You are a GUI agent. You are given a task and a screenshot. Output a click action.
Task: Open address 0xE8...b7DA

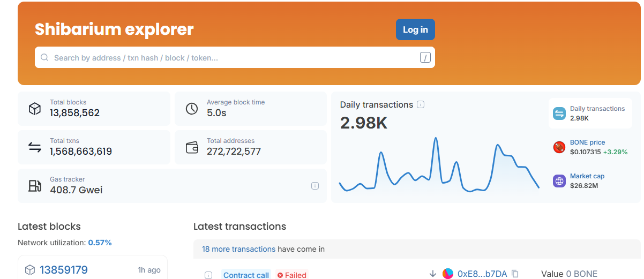coord(482,274)
